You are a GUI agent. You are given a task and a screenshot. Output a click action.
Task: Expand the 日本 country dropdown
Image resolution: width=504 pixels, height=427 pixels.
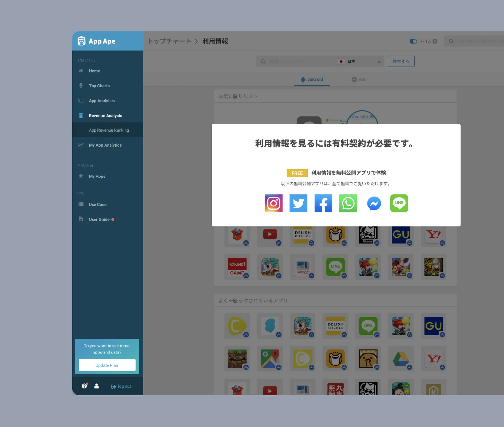tap(360, 61)
